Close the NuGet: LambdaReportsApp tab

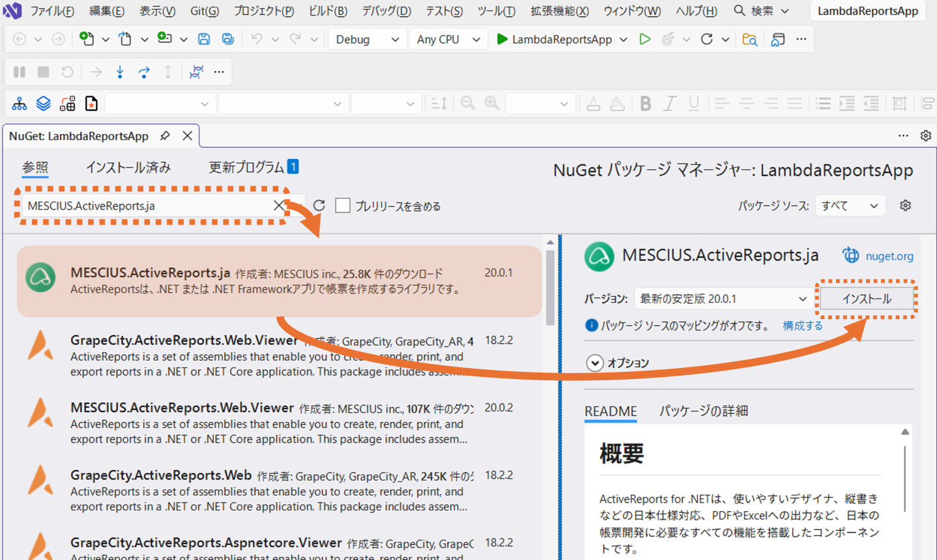pos(188,135)
